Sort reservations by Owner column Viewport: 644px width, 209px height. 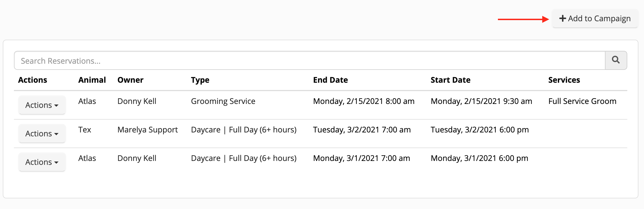pos(130,80)
